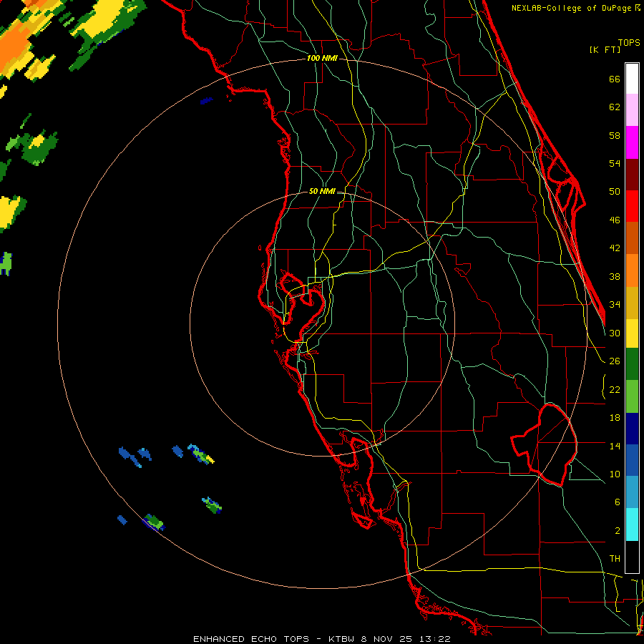This screenshot has width=644, height=644.
Task: Click the "38" legend value
Action: [615, 276]
